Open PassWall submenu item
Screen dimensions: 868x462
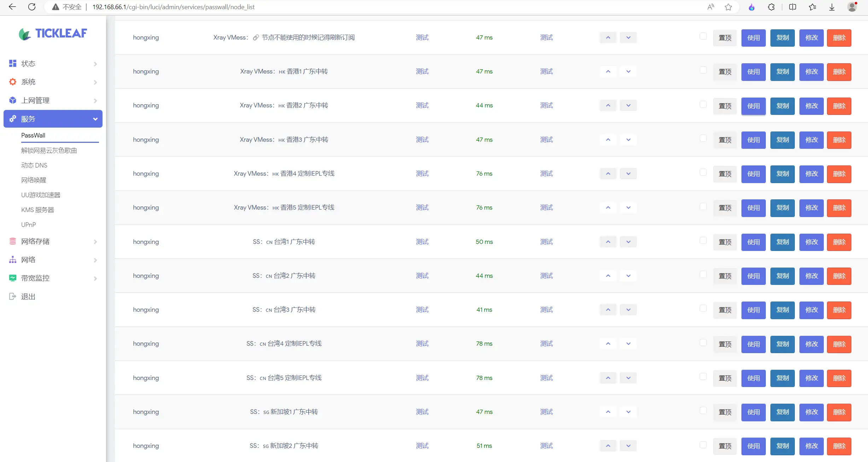33,135
